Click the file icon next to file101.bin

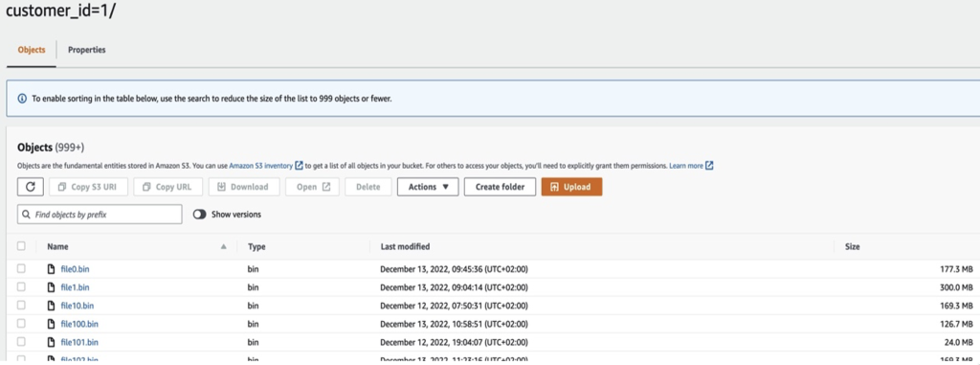[x=52, y=342]
